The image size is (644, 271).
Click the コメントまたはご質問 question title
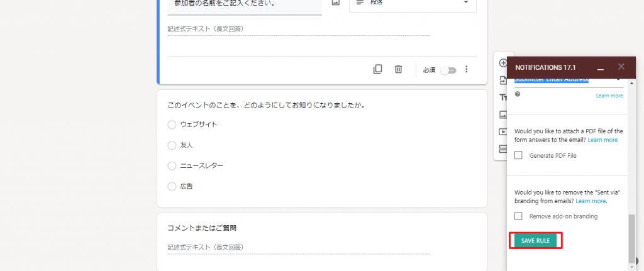pyautogui.click(x=202, y=228)
